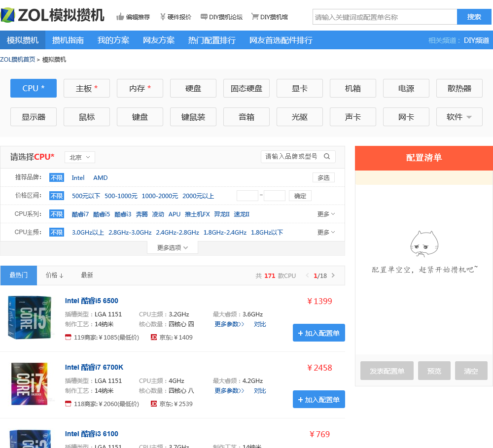493x448 pixels.
Task: Click the Intel 酷睿i7 6700K box image
Action: point(30,384)
